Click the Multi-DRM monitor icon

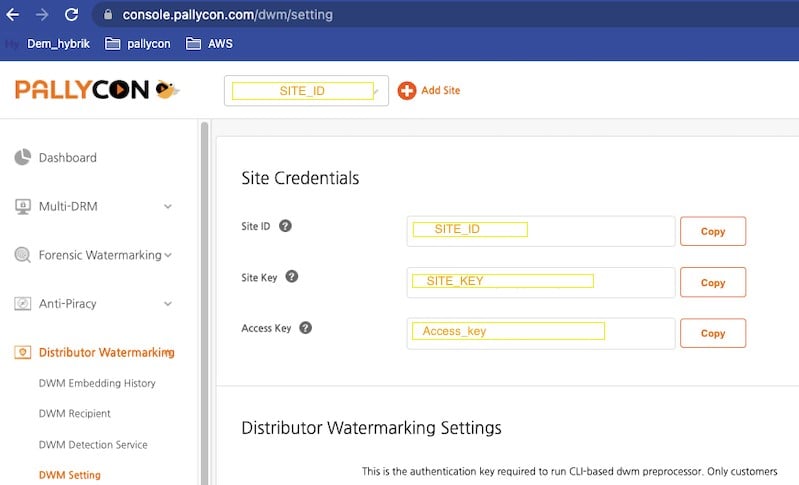point(22,206)
